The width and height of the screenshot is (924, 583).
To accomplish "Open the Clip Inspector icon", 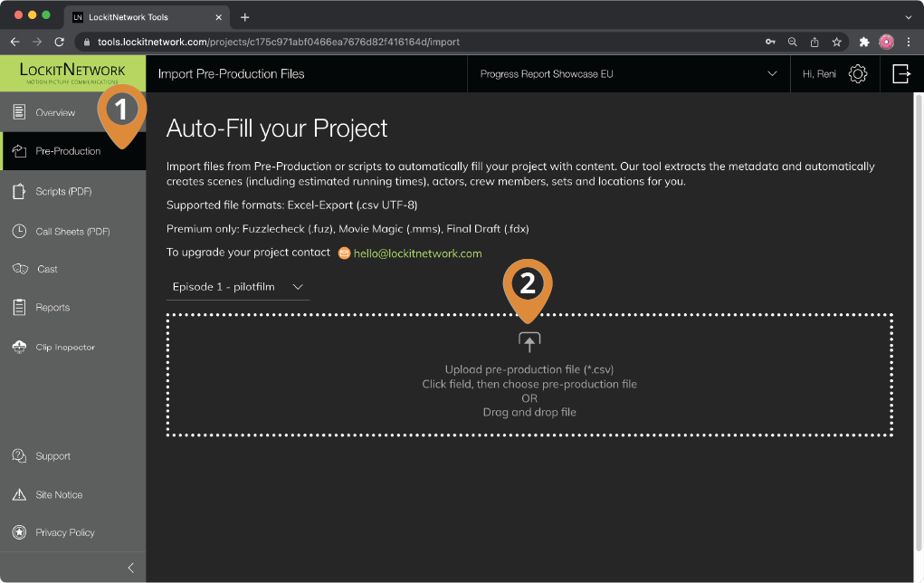I will pyautogui.click(x=19, y=347).
